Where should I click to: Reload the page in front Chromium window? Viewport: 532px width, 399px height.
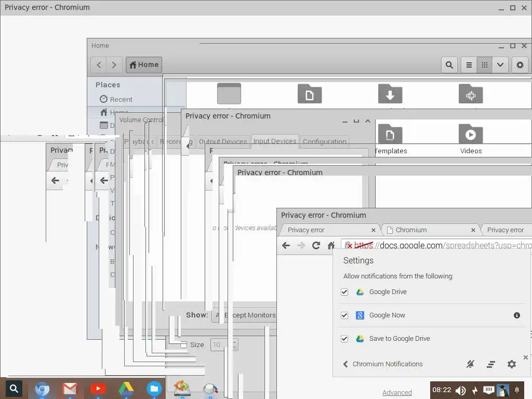coord(316,245)
